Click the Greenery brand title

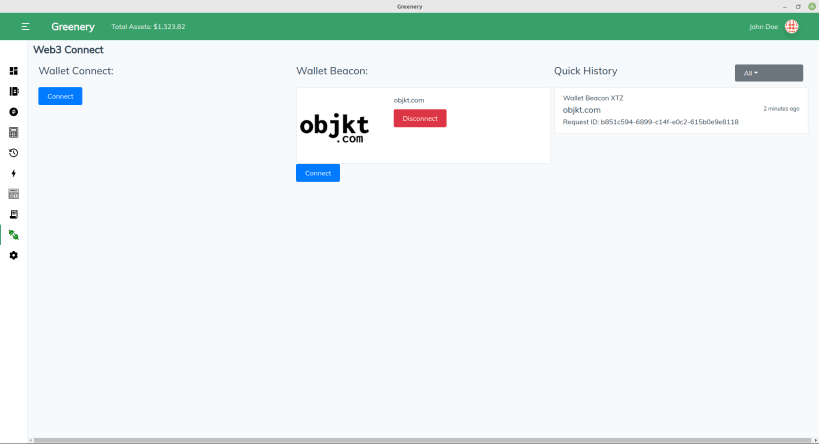pos(73,27)
